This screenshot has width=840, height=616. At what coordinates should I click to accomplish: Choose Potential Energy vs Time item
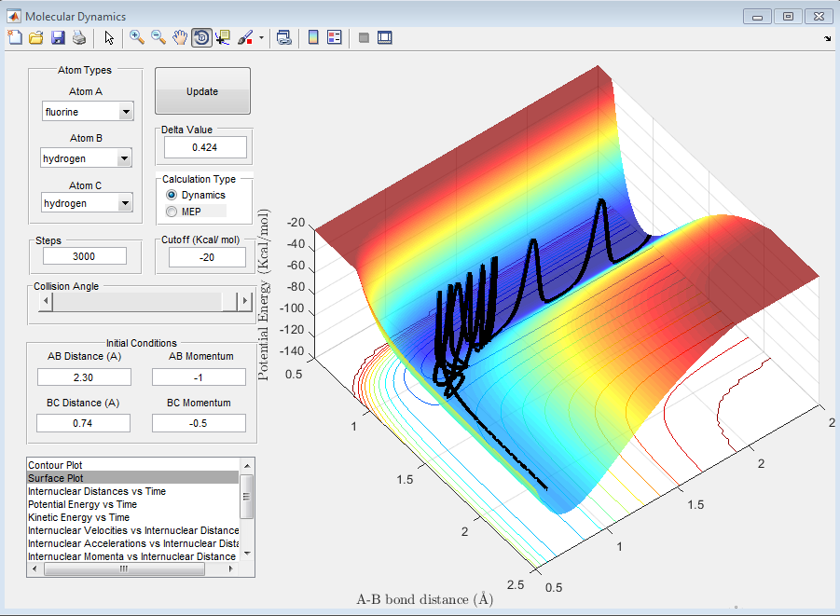pyautogui.click(x=82, y=504)
